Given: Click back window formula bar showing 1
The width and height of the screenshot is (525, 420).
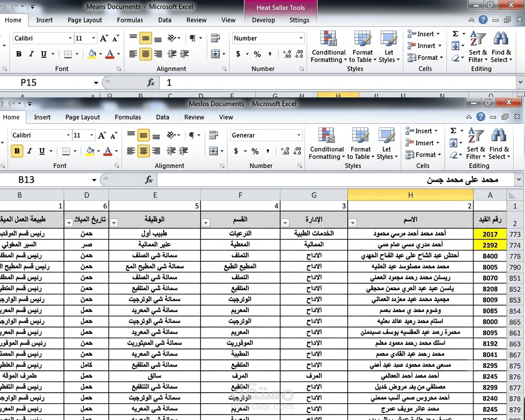Looking at the screenshot, I should pyautogui.click(x=337, y=82).
